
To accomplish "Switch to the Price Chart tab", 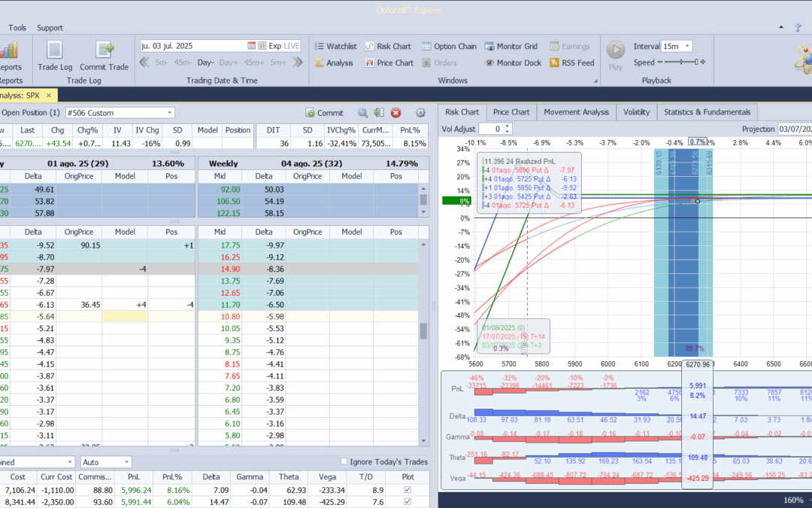I will tap(511, 112).
